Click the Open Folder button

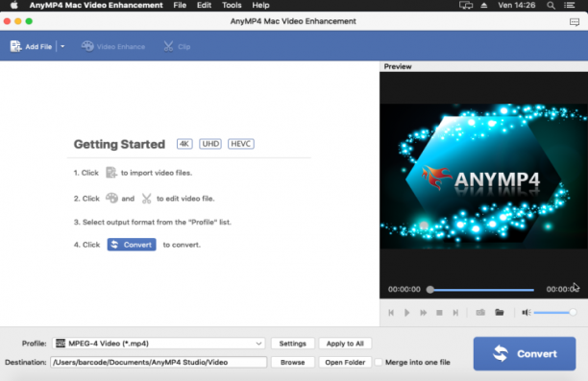click(345, 362)
